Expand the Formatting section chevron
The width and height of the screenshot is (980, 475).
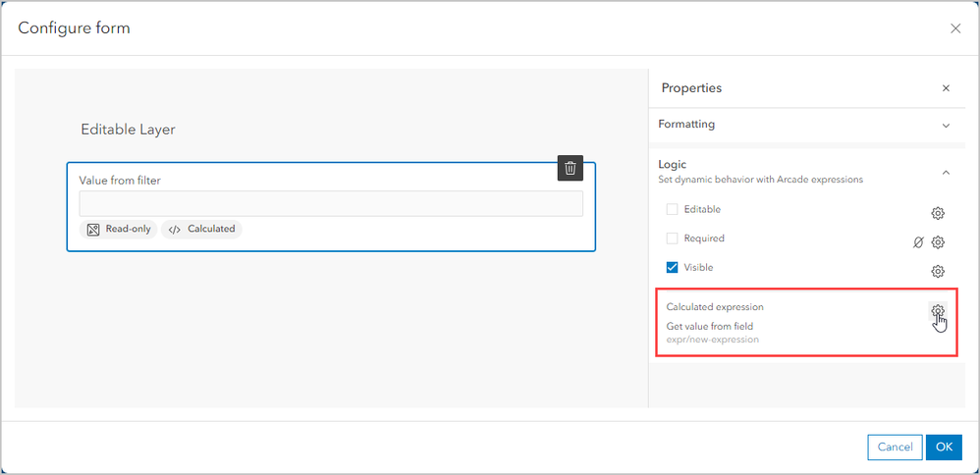pos(946,126)
